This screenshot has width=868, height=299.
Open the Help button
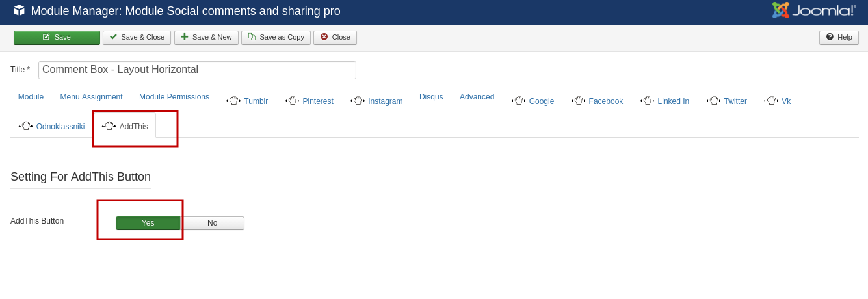[x=839, y=38]
